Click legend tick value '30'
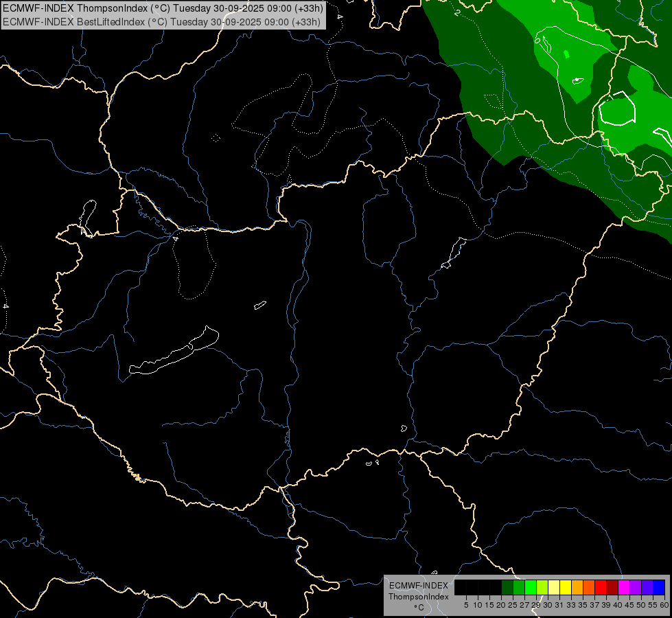This screenshot has width=672, height=618. 548,605
